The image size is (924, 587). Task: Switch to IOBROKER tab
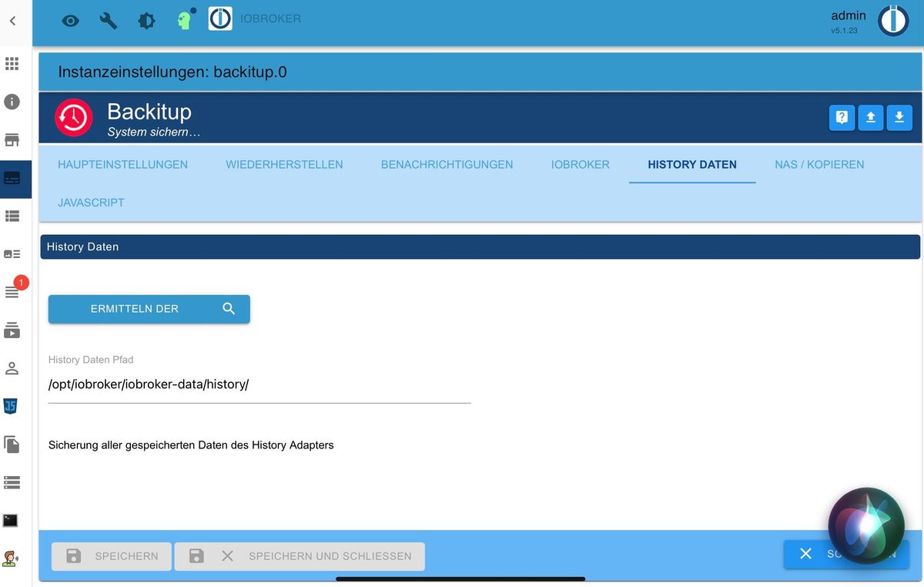[581, 164]
